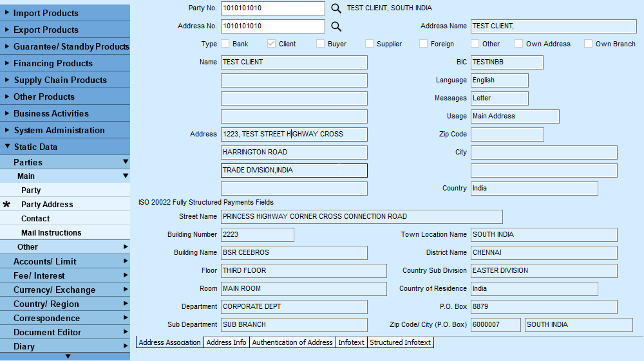Expand the Correspondence submenu
Image resolution: width=644 pixels, height=361 pixels.
(x=65, y=318)
